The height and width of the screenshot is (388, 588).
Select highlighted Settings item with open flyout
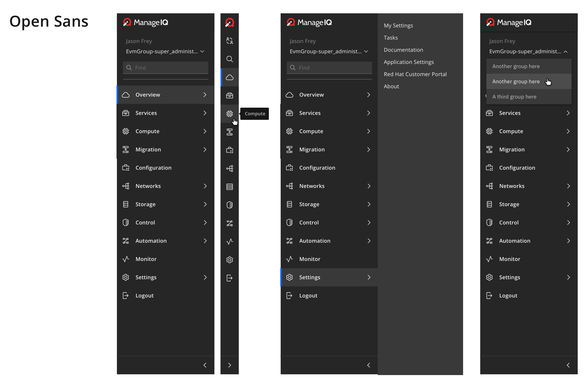pos(329,277)
